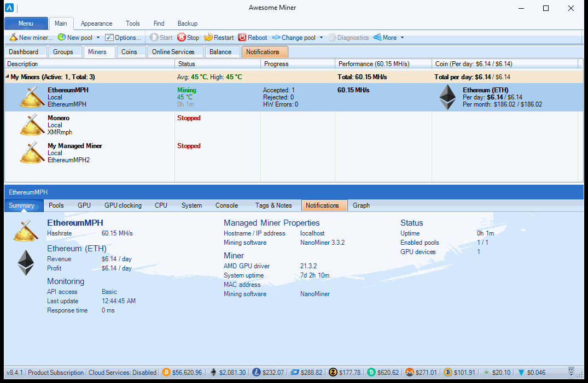The width and height of the screenshot is (588, 383).
Task: Click the Ethereum logo in the Coin column
Action: (447, 97)
